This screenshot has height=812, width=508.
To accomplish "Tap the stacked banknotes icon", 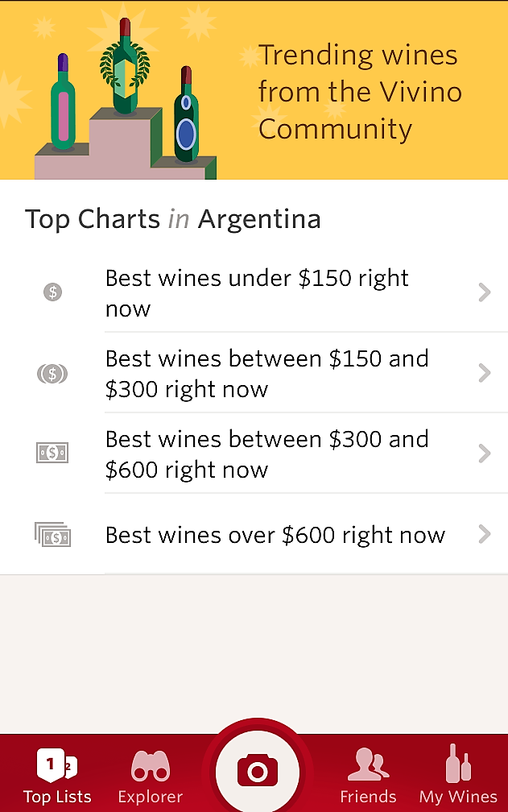I will [x=52, y=534].
